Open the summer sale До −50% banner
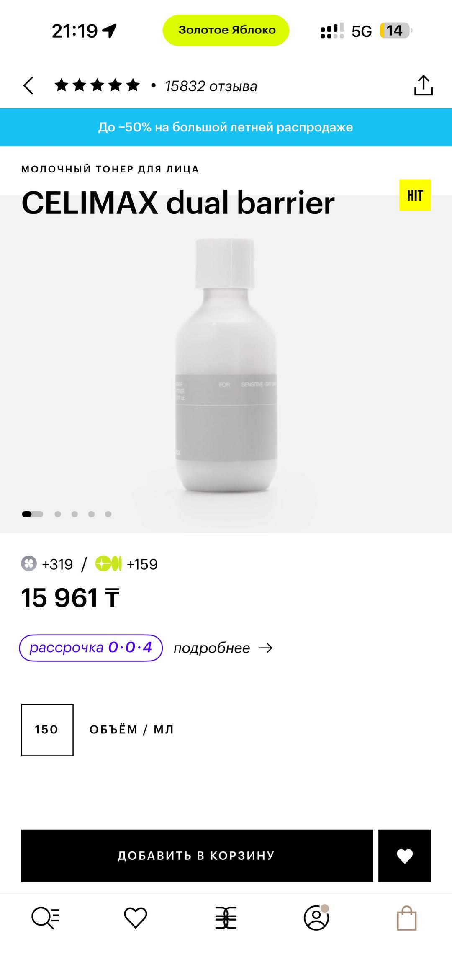Image resolution: width=452 pixels, height=980 pixels. click(226, 127)
